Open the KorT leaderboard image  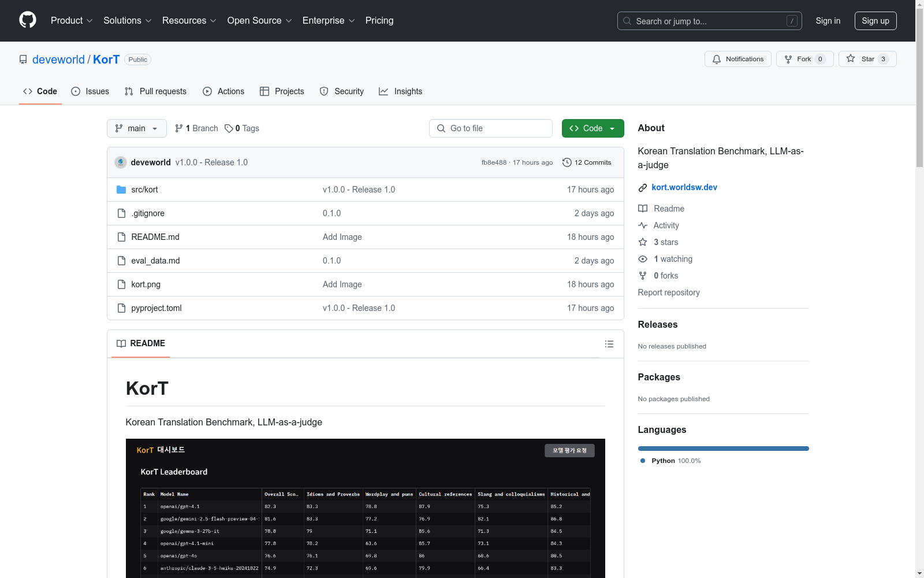(366, 509)
